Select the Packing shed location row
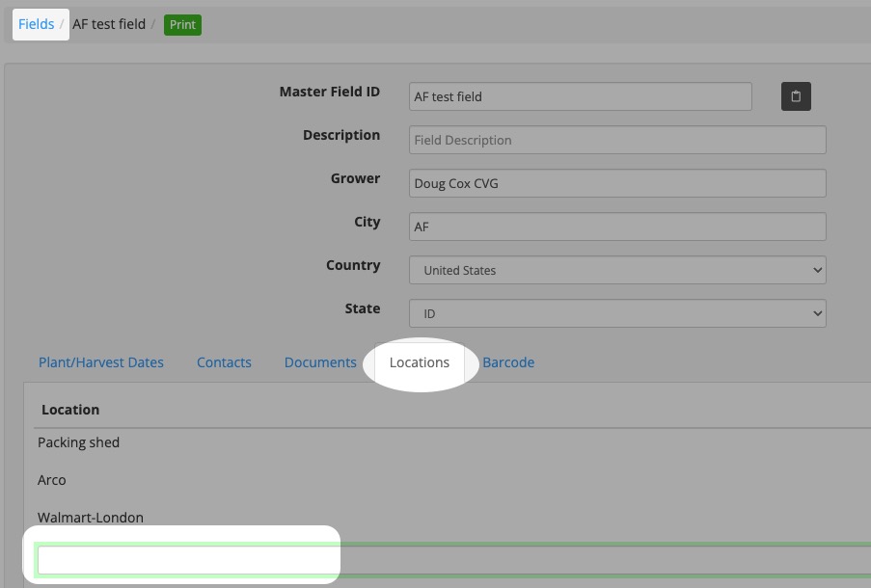This screenshot has width=871, height=588. pos(79,442)
